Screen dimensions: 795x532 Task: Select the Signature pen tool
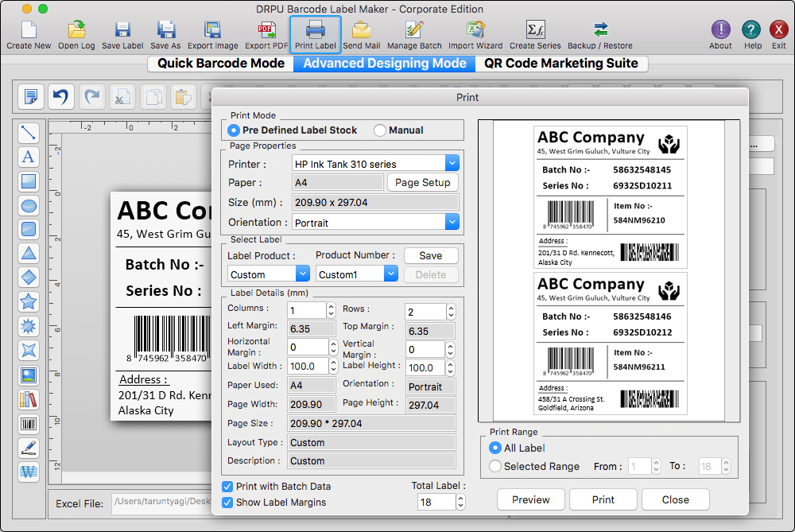click(29, 448)
